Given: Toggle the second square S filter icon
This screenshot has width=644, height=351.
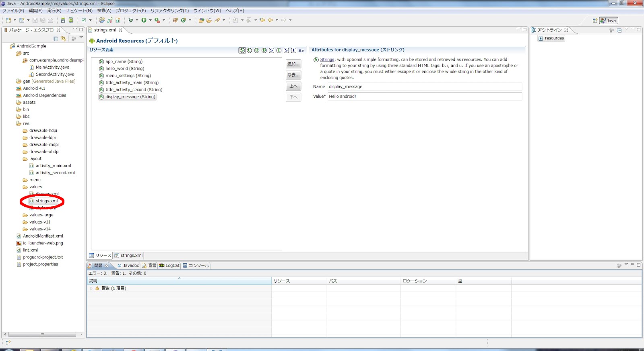Looking at the screenshot, I should click(286, 50).
